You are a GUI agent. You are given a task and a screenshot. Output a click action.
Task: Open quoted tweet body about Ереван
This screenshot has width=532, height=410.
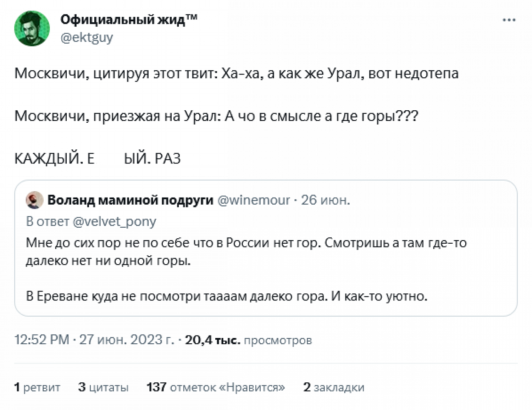click(x=227, y=296)
